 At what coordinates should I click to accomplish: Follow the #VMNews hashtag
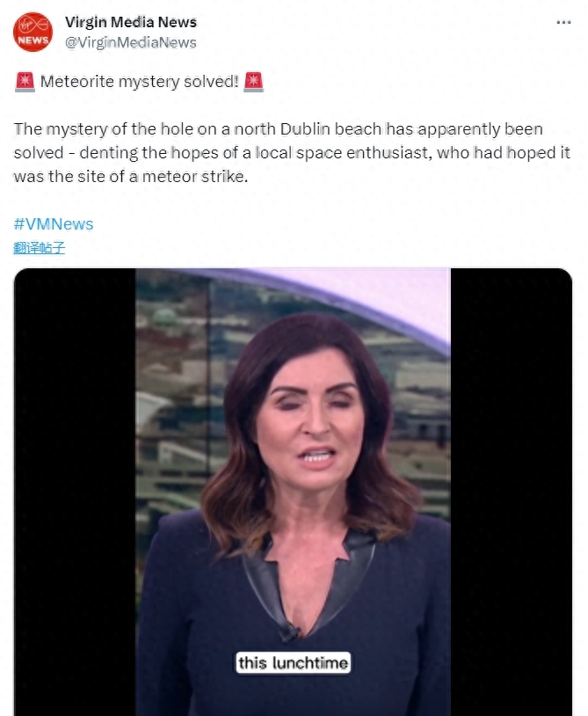pyautogui.click(x=54, y=224)
